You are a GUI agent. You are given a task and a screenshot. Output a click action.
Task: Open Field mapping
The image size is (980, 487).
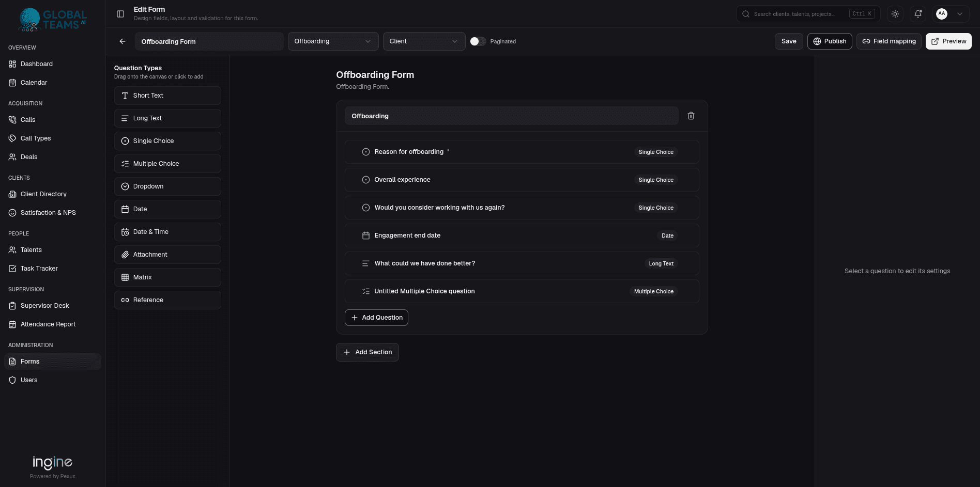(x=889, y=41)
